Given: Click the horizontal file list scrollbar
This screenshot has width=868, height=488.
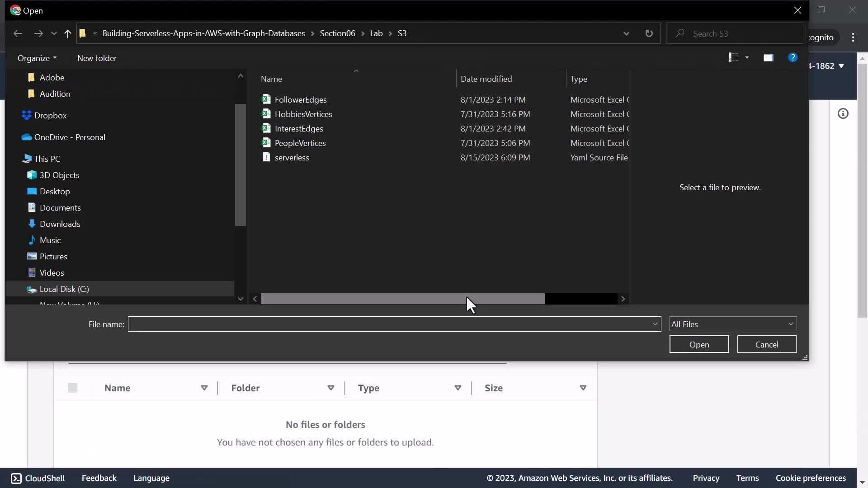Looking at the screenshot, I should tap(402, 299).
